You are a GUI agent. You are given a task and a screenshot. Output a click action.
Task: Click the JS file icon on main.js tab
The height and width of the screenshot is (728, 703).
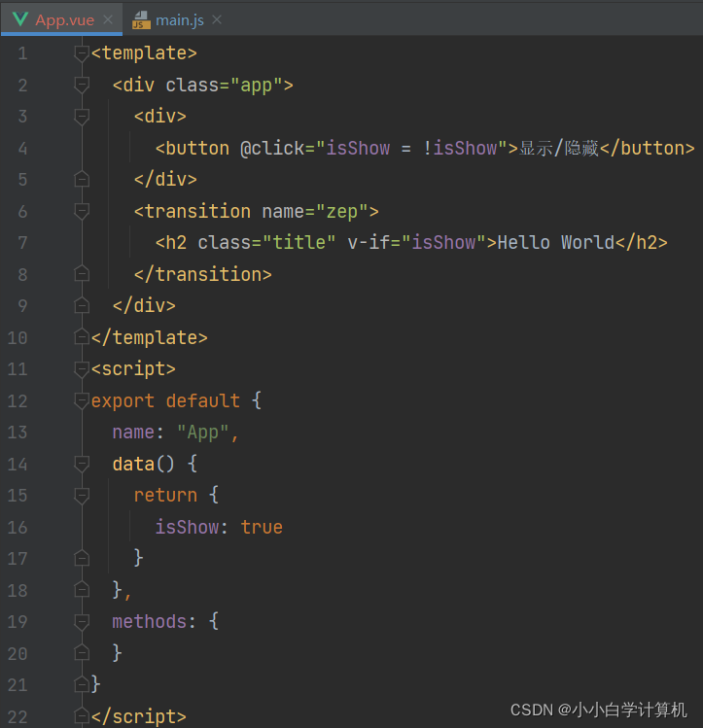coord(141,20)
